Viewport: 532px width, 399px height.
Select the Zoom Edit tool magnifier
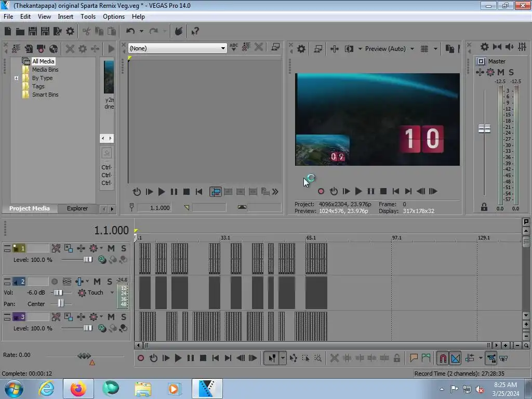pos(318,358)
